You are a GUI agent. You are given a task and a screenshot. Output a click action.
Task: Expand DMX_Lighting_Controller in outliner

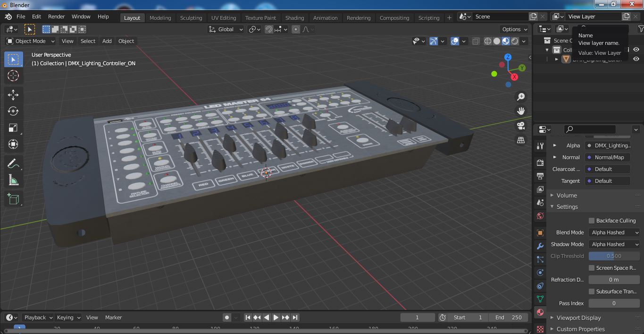(557, 59)
